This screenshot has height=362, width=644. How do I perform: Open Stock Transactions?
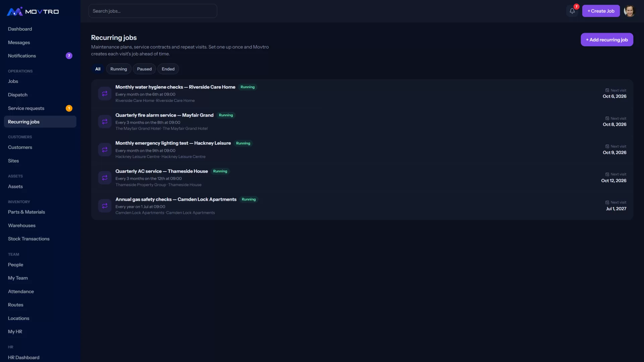[x=40, y=239]
